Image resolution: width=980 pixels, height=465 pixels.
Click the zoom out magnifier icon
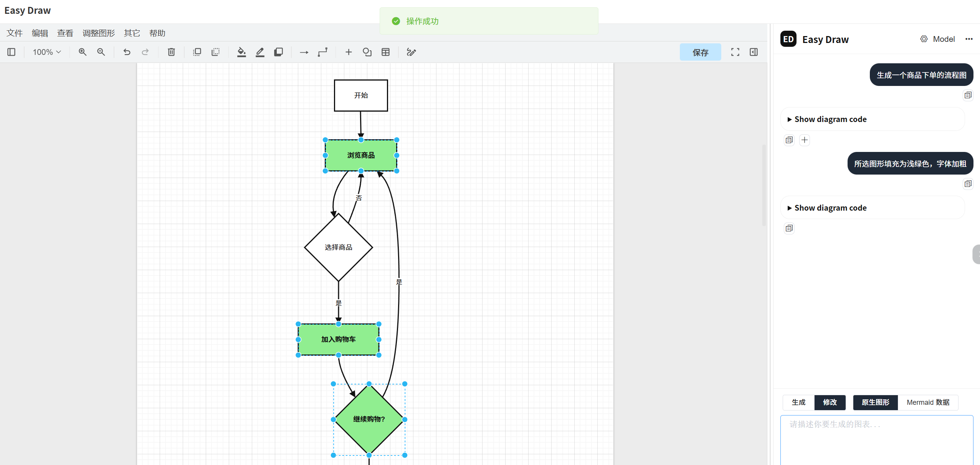pos(101,52)
